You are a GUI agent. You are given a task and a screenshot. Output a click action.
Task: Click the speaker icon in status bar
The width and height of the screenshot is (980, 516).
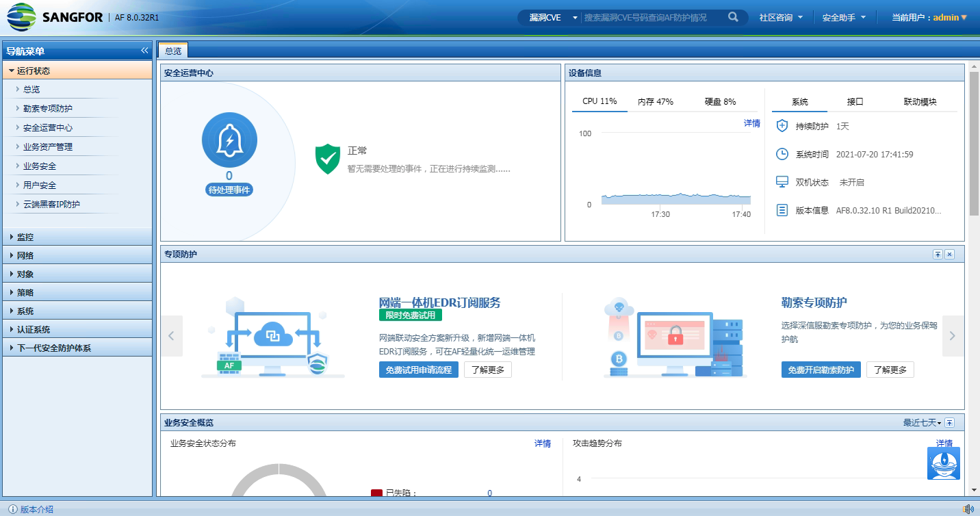point(968,509)
